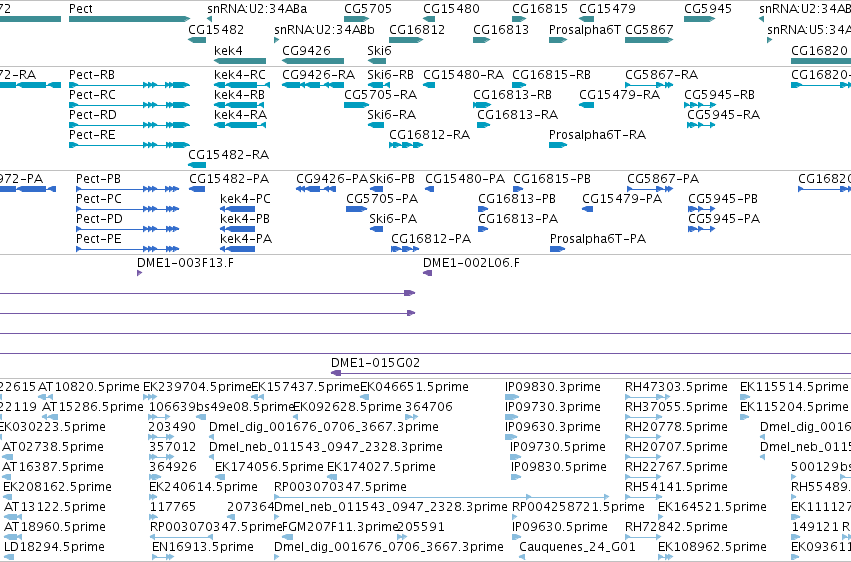Pick the CG9426 gene label
The width and height of the screenshot is (851, 562).
306,50
